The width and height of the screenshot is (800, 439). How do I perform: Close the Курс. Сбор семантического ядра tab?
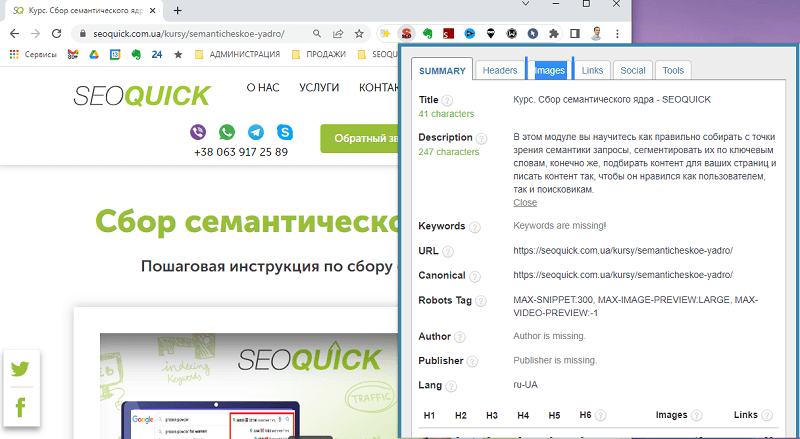click(x=155, y=10)
